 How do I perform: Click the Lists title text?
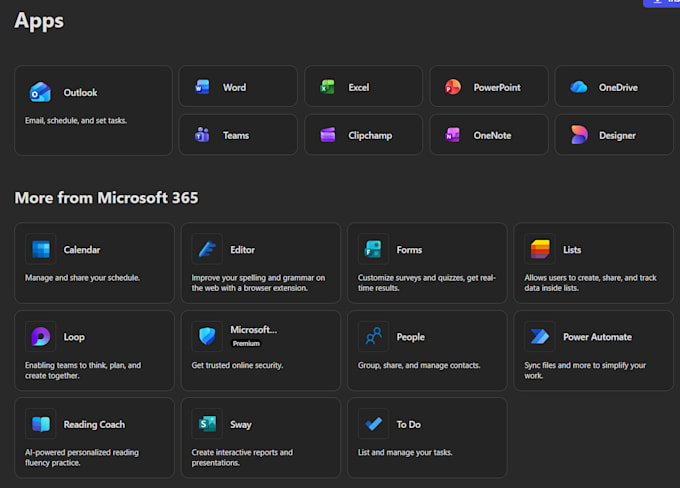pos(572,250)
